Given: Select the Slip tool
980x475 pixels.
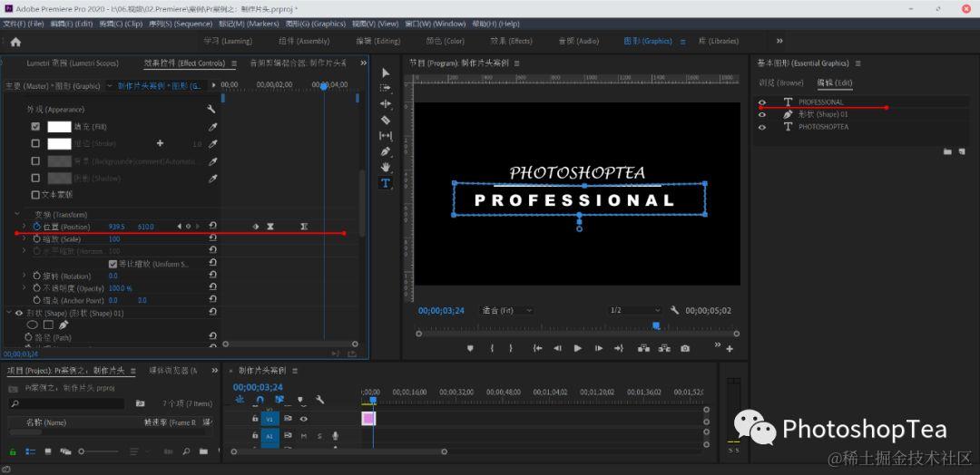Looking at the screenshot, I should click(385, 136).
